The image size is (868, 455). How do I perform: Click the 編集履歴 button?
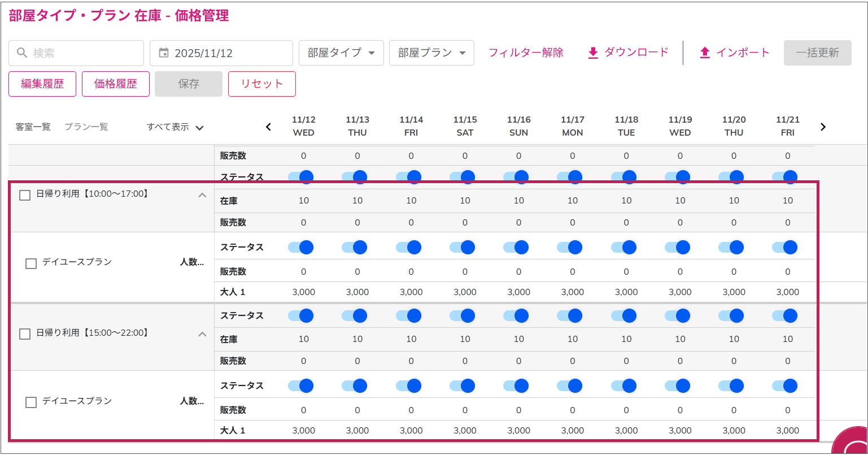pyautogui.click(x=42, y=84)
